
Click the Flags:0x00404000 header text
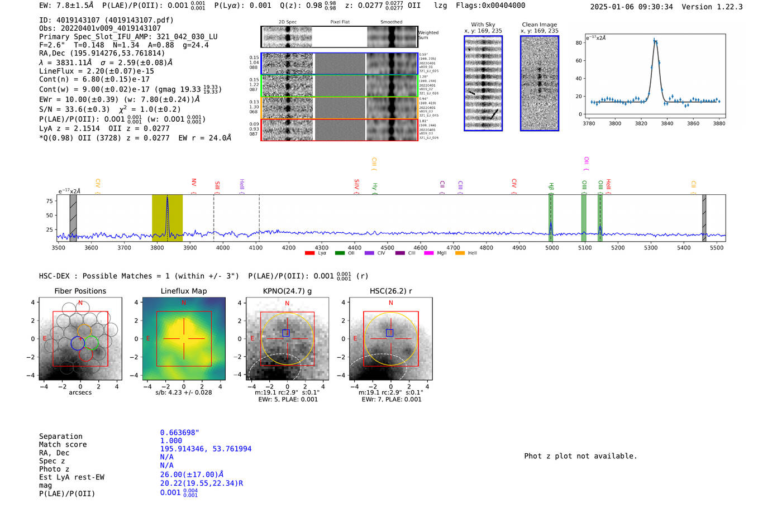pyautogui.click(x=490, y=5)
